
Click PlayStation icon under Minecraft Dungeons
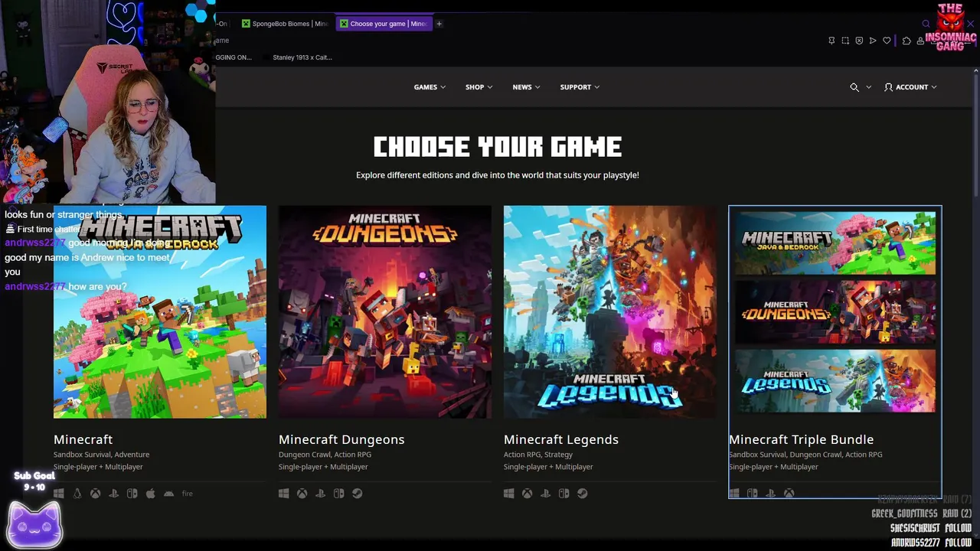pos(320,494)
